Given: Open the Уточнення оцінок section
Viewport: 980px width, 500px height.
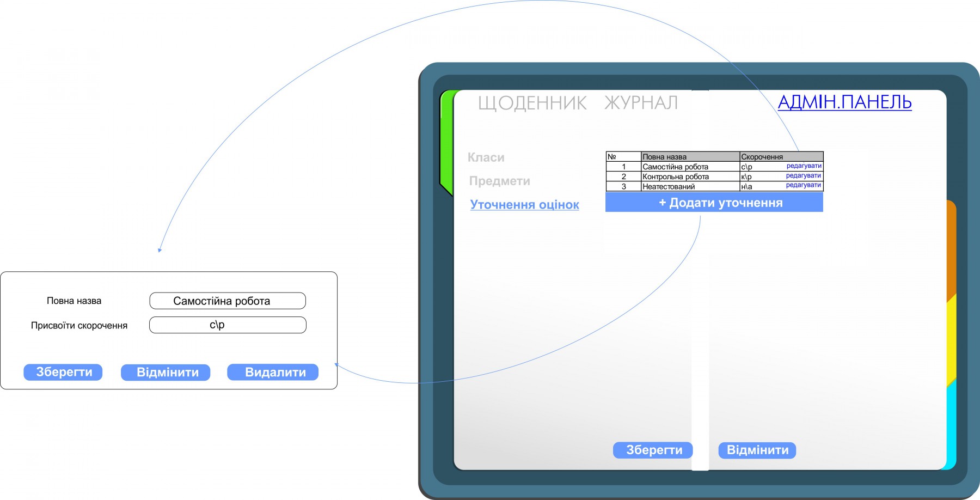Looking at the screenshot, I should [524, 205].
